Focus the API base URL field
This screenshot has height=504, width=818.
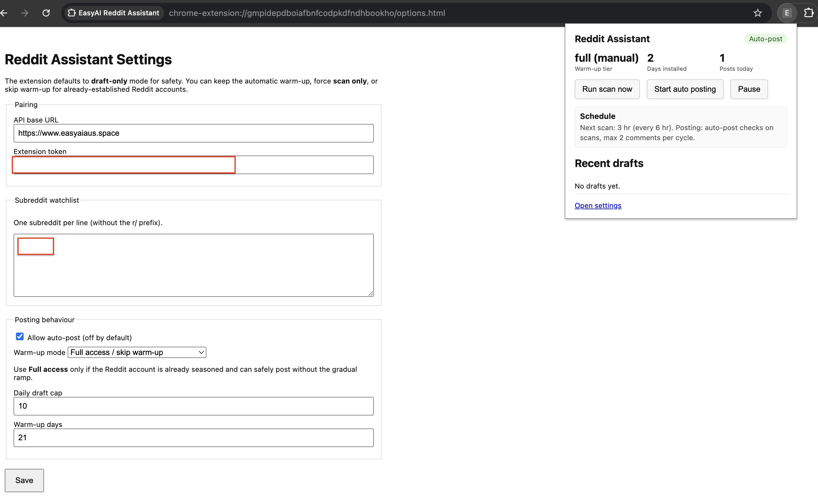coord(193,133)
